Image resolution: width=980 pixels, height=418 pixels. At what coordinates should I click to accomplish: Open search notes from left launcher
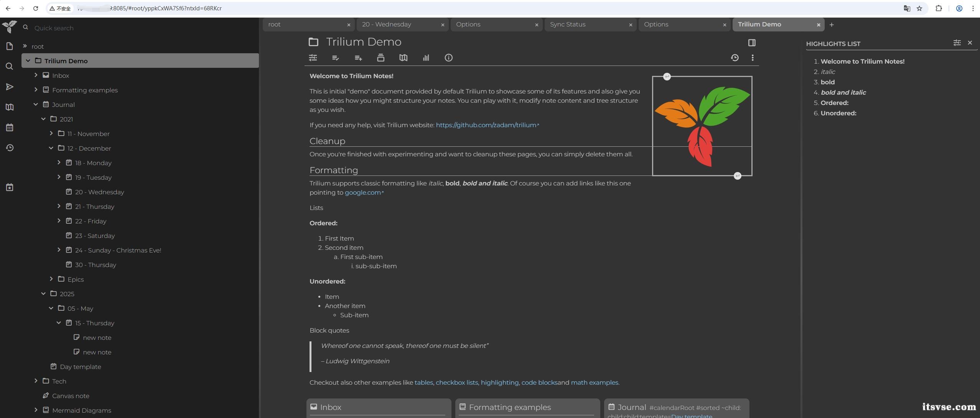10,67
